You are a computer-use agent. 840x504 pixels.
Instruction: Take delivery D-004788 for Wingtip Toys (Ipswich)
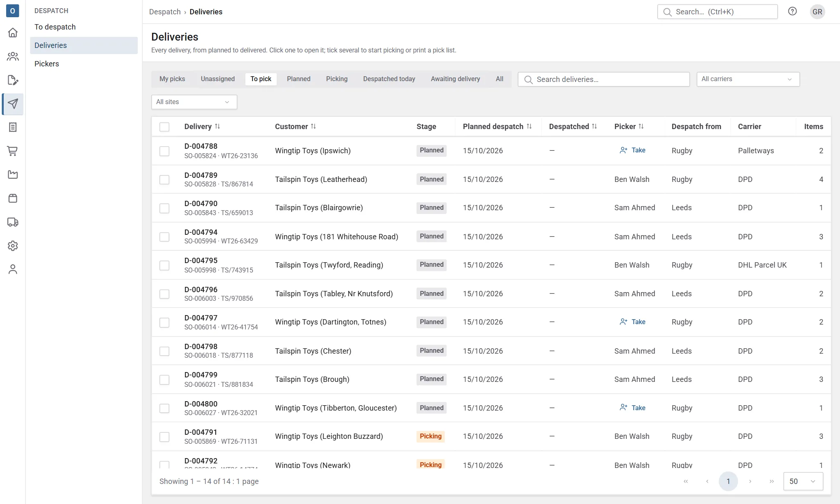coord(632,150)
